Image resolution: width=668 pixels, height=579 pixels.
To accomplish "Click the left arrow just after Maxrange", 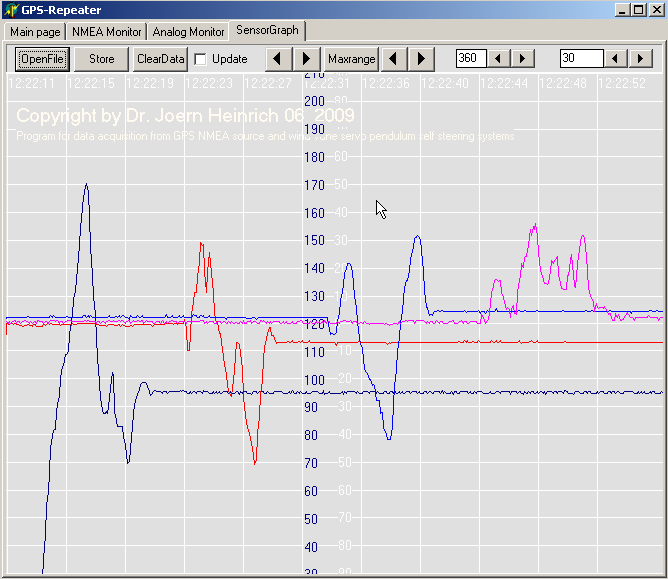I will tap(394, 59).
